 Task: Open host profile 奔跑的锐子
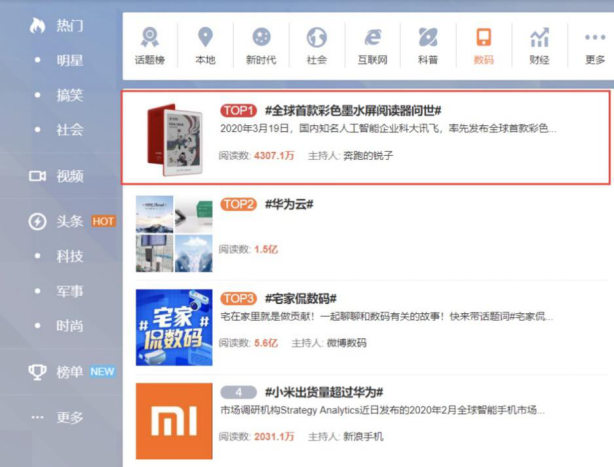368,156
